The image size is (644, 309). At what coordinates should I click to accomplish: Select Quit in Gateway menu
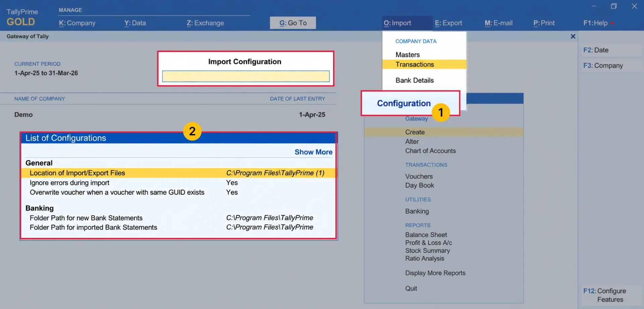pyautogui.click(x=411, y=289)
